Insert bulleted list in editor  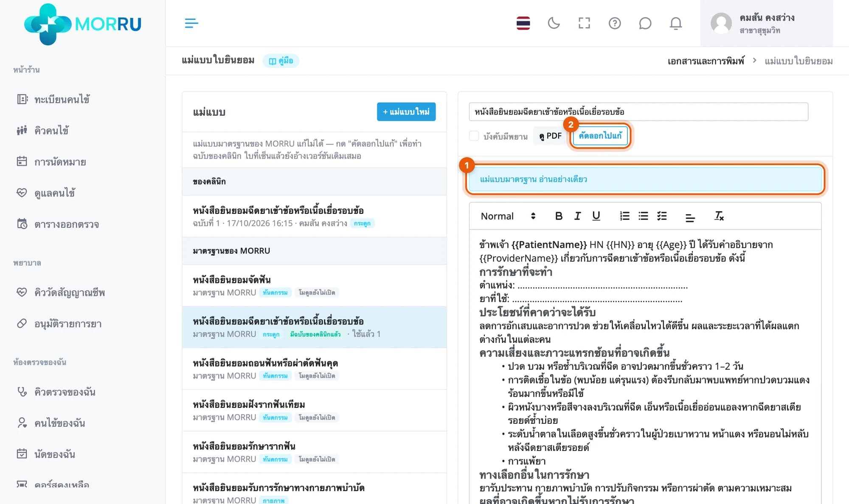643,216
